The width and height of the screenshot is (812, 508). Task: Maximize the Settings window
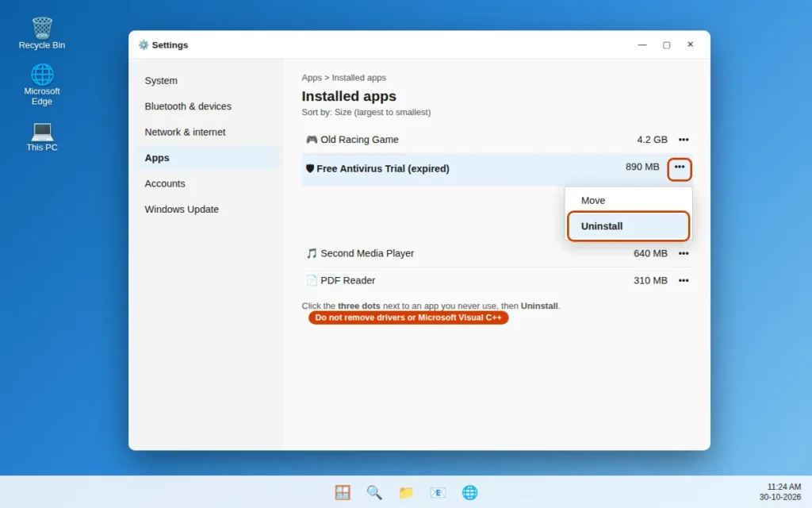tap(666, 45)
